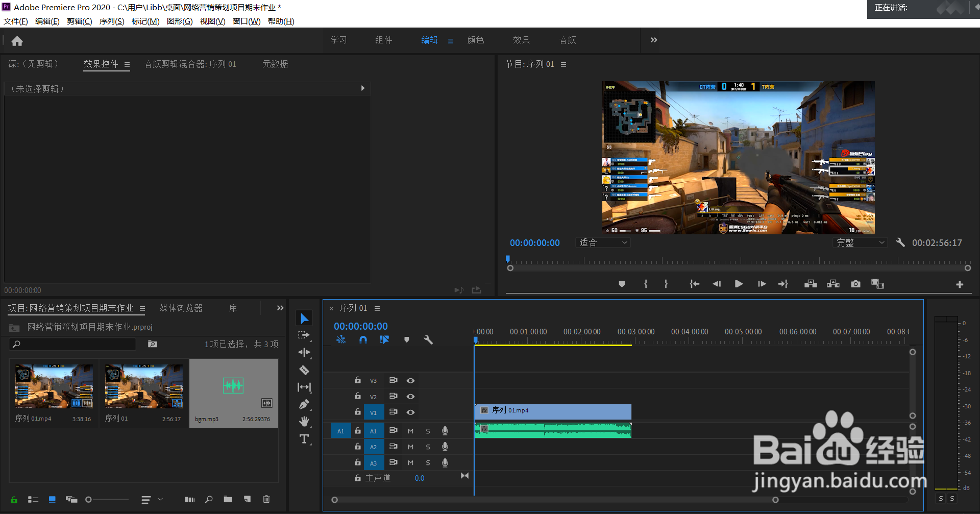Screen dimensions: 980x514
Task: Open timeline display settings wrench
Action: click(x=428, y=340)
